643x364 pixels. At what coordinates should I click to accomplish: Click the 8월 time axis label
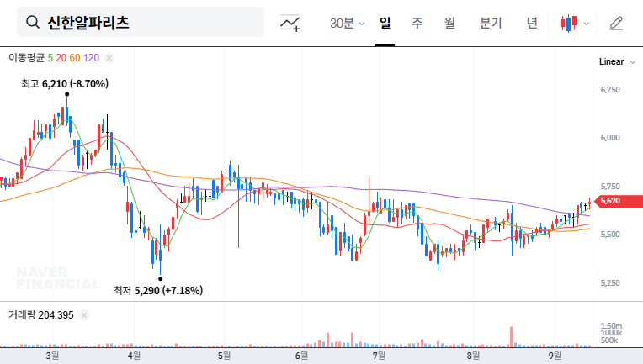click(473, 356)
